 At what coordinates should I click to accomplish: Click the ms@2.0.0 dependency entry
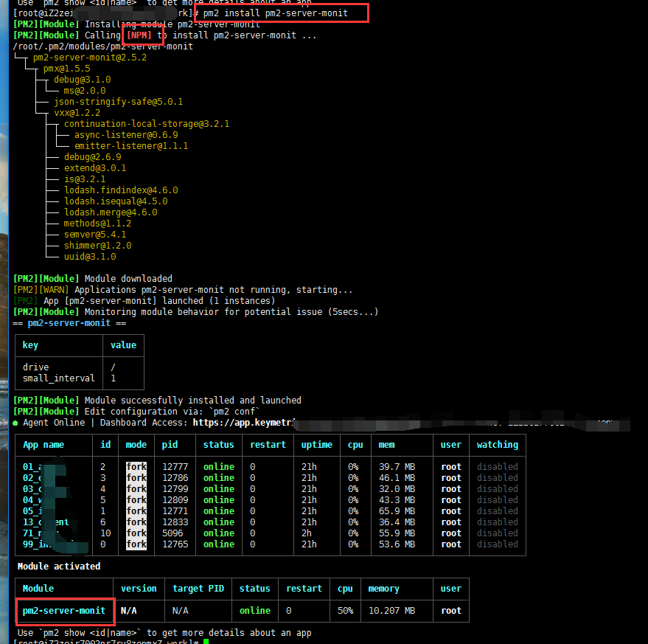pos(85,91)
